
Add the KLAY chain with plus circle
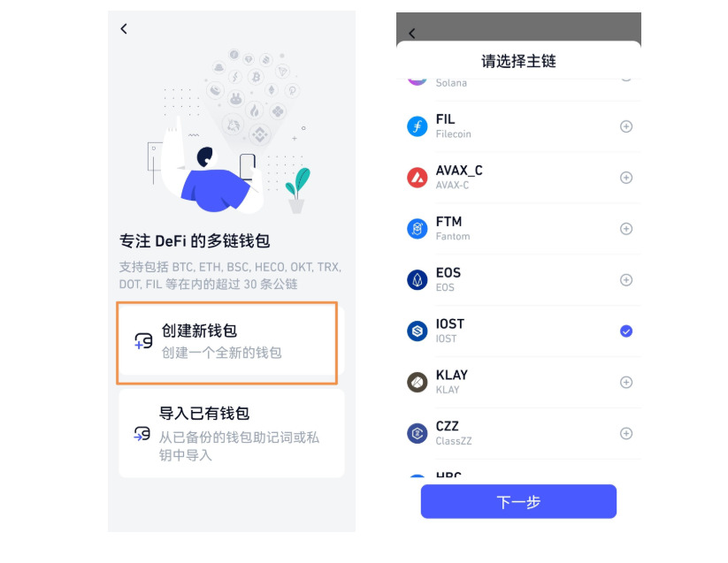(x=626, y=382)
